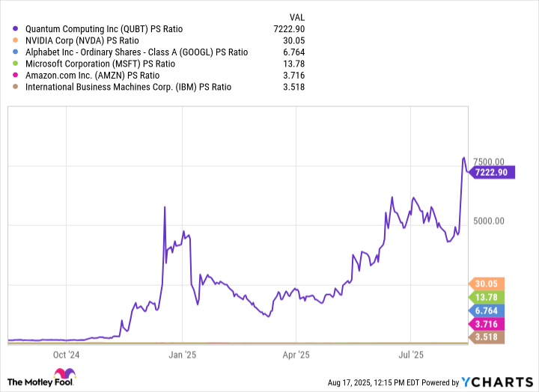This screenshot has width=539, height=392.
Task: Select the Alphabet Class A (GOOGL) legend entry
Action: point(136,52)
